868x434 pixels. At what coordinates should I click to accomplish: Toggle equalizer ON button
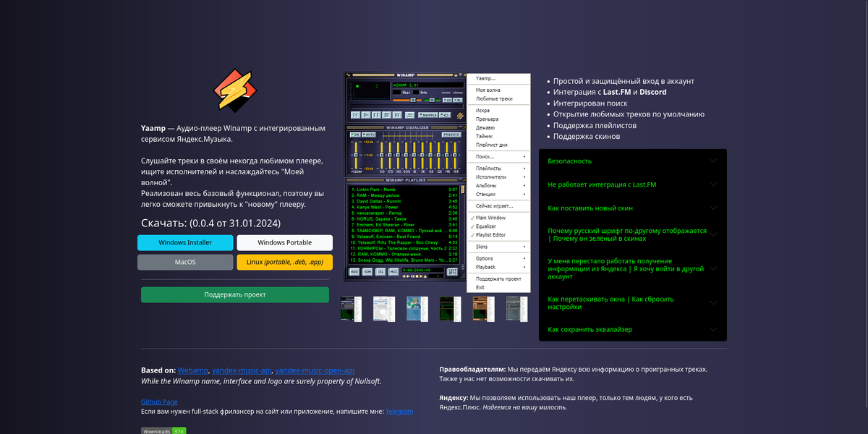tap(355, 135)
